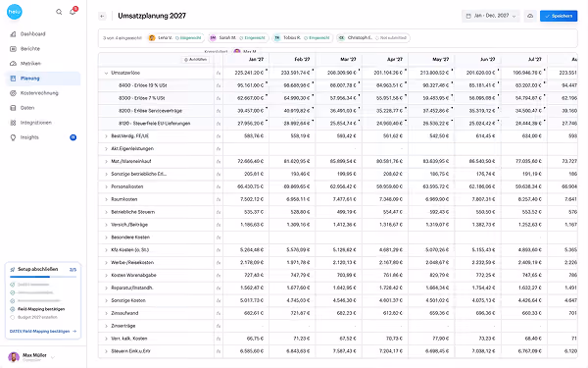Click Christoph Not submitted status
The width and height of the screenshot is (588, 368).
[x=391, y=38]
